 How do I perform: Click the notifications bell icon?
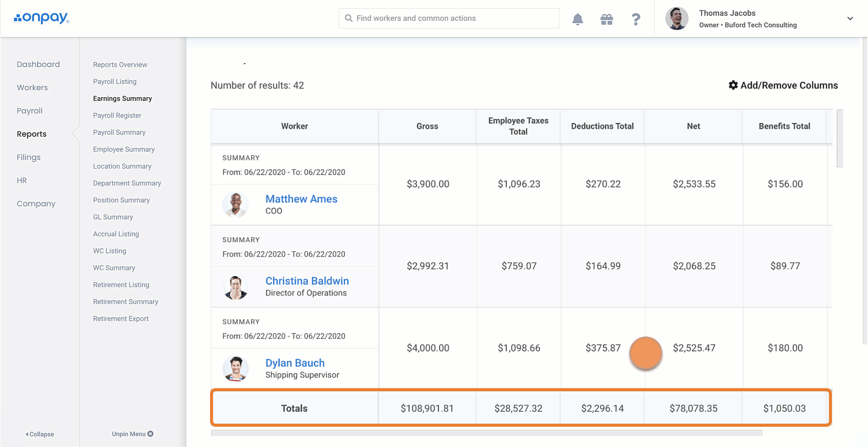pos(578,19)
